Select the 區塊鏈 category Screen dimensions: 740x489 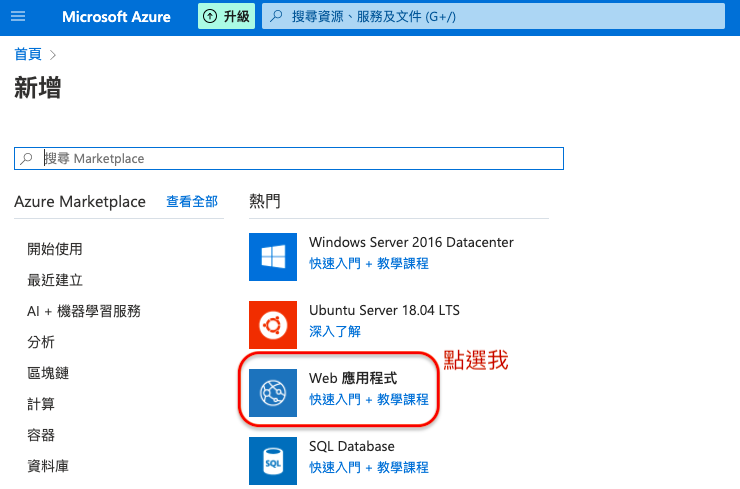point(48,373)
